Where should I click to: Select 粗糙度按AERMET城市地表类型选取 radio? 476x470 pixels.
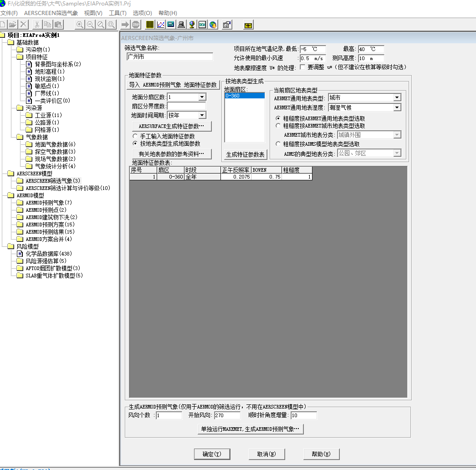(x=278, y=125)
